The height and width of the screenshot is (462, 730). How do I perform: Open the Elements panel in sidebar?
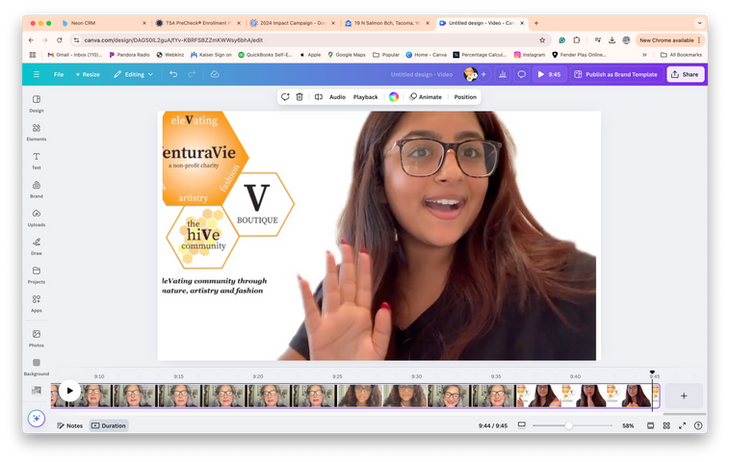[36, 132]
